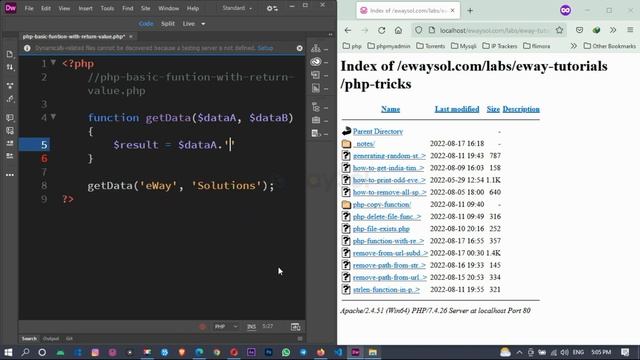This screenshot has width=640, height=360.
Task: Click the preview in browser status icon
Action: point(296,327)
